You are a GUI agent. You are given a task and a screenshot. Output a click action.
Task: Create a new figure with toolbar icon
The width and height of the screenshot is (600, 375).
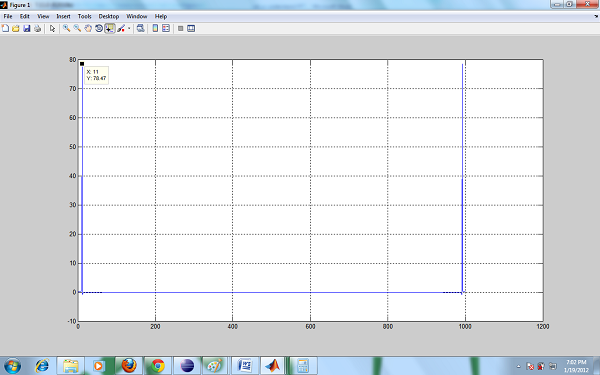point(5,28)
